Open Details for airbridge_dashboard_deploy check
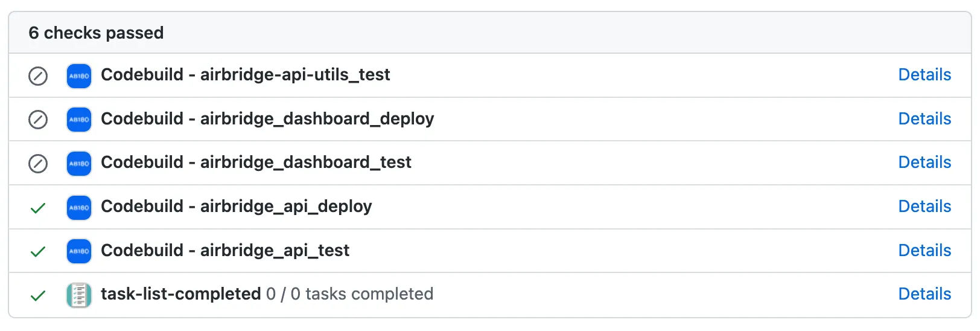Screen dimensions: 980x331 click(924, 119)
